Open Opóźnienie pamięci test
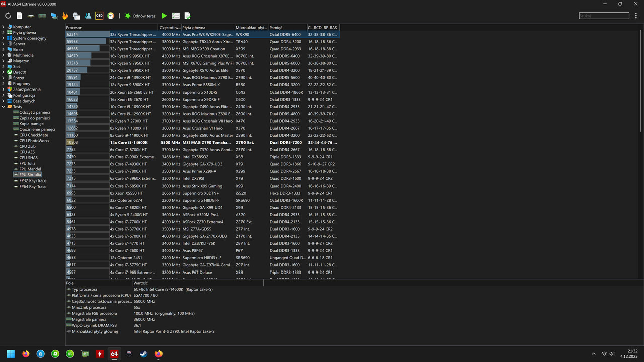Screen dimensions: 644x362 (x=37, y=129)
